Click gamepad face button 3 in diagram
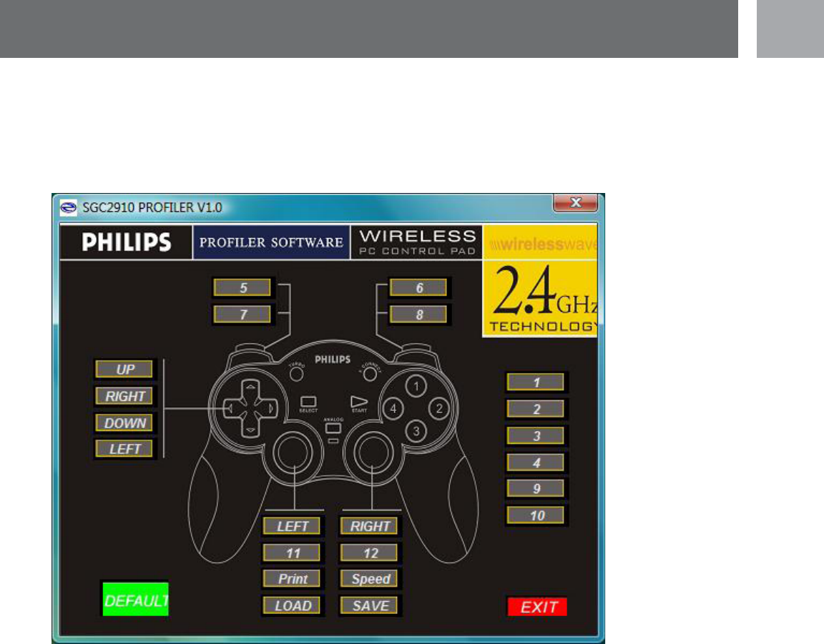Viewport: 824px width, 644px height. 416,431
